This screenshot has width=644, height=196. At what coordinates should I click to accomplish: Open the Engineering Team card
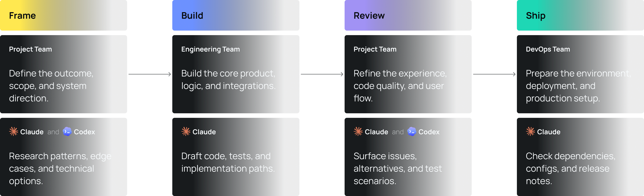[236, 74]
